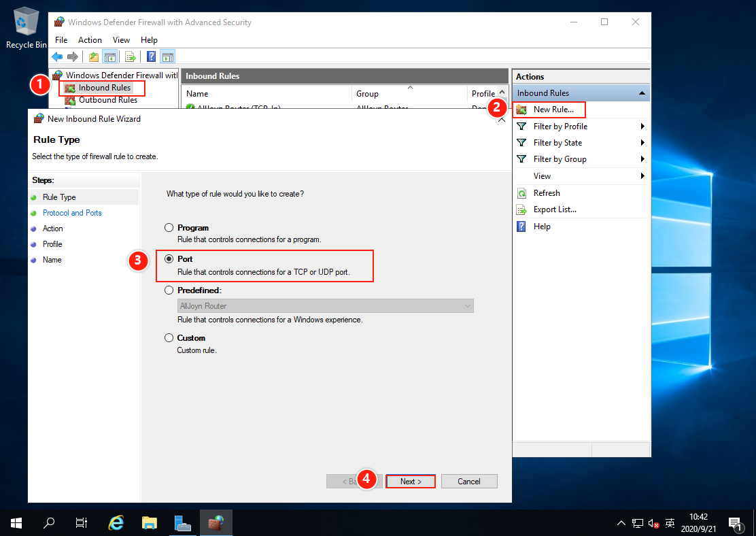The image size is (756, 536).
Task: Click the Cancel button in wizard
Action: (469, 482)
